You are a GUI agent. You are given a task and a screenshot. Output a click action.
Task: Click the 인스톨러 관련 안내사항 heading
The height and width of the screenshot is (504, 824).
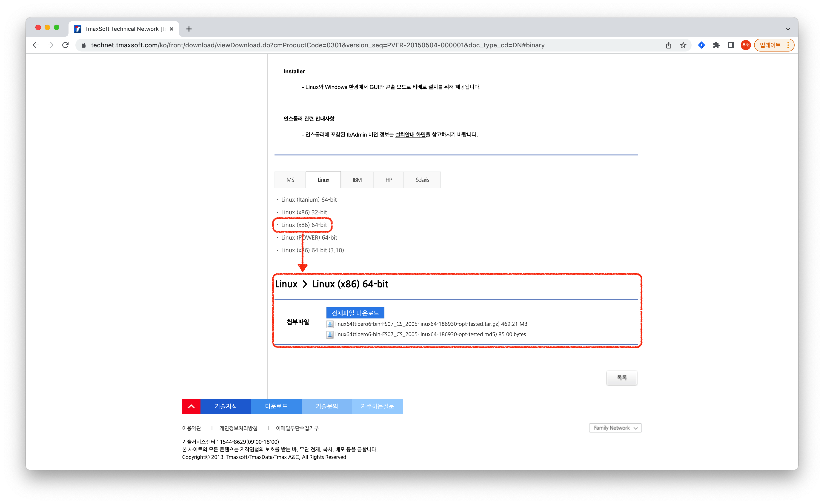tap(309, 119)
